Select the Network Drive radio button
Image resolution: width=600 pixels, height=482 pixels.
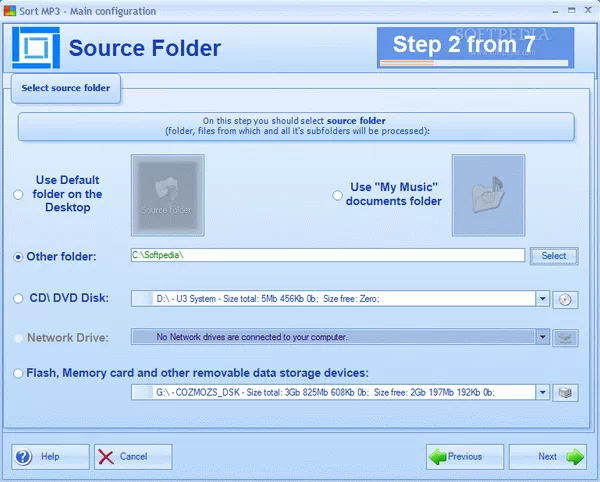pos(18,338)
